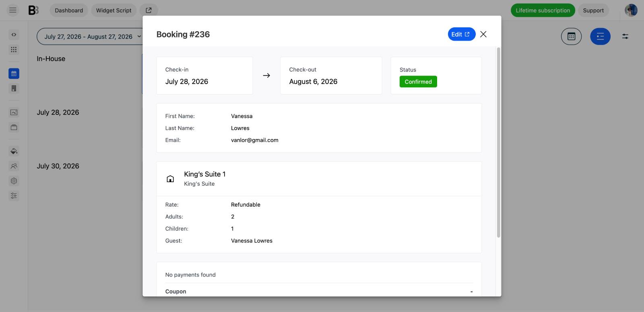
Task: Close the Booking #236 dialog
Action: point(483,34)
